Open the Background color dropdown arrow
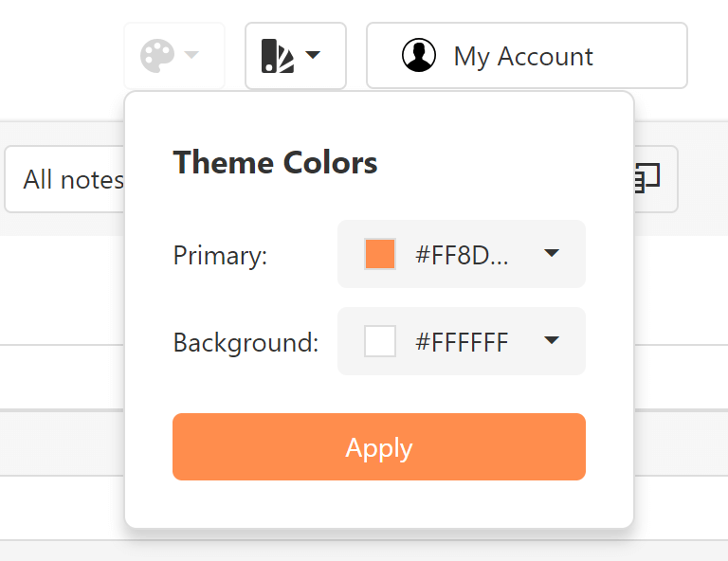 [552, 341]
